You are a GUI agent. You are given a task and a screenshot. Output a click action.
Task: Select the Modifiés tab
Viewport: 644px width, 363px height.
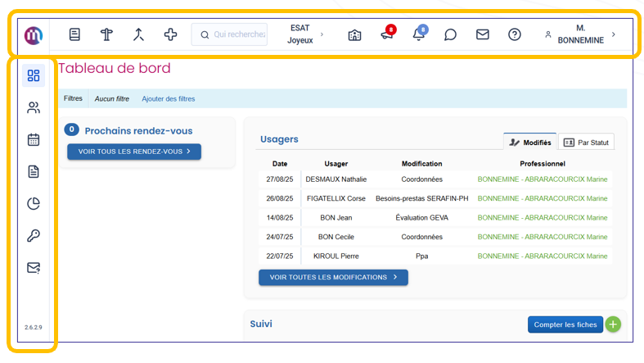click(x=529, y=143)
